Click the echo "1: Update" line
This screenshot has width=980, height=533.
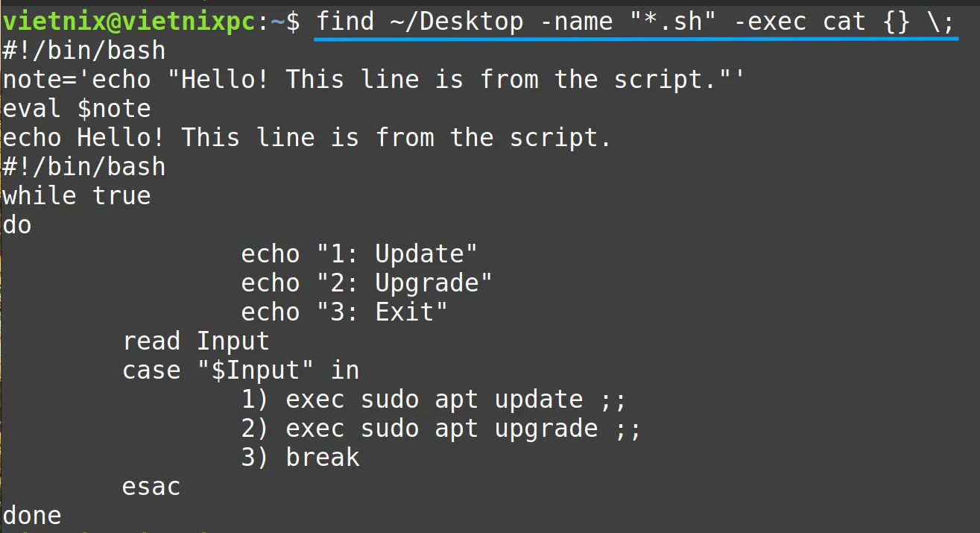coord(359,254)
